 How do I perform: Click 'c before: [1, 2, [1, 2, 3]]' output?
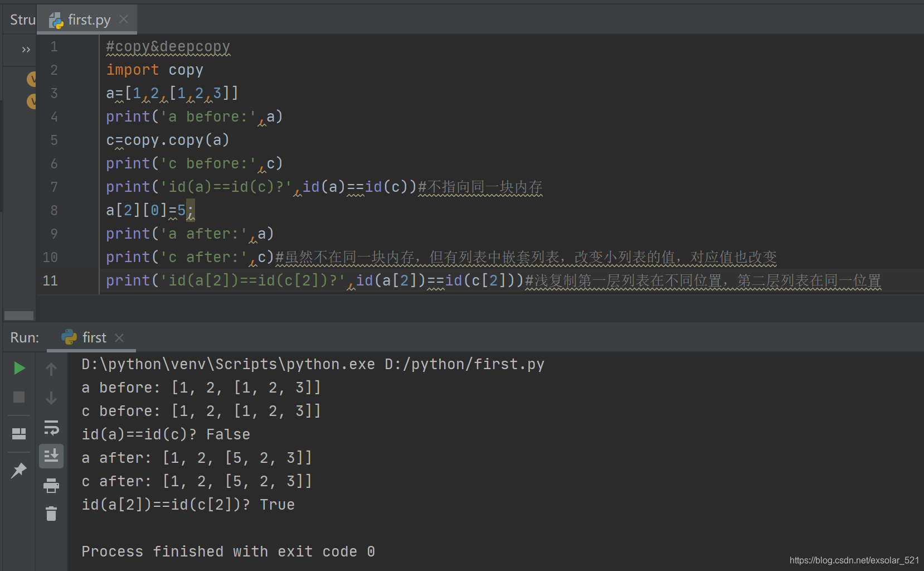pyautogui.click(x=201, y=411)
